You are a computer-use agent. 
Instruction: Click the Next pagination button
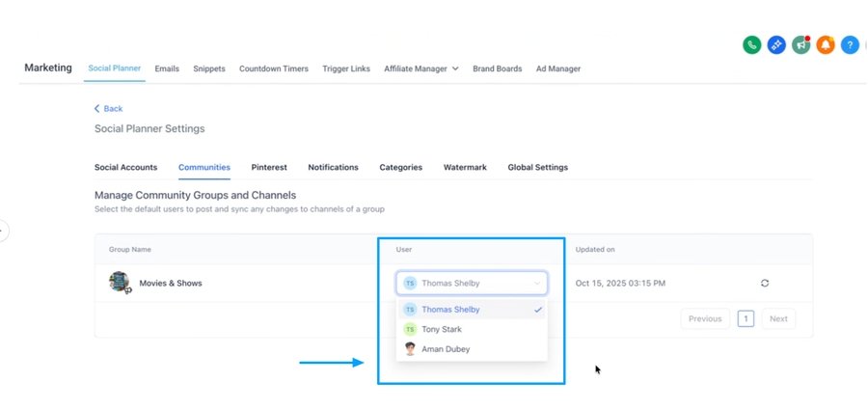click(778, 318)
